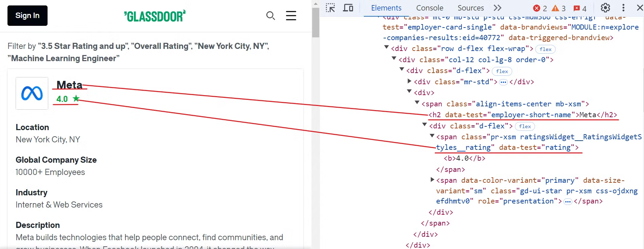Click flex badge beside the first d-flex div

(x=502, y=71)
